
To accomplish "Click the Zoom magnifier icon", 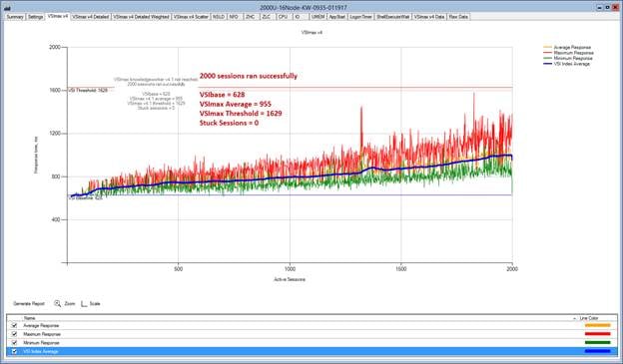I will coord(58,303).
